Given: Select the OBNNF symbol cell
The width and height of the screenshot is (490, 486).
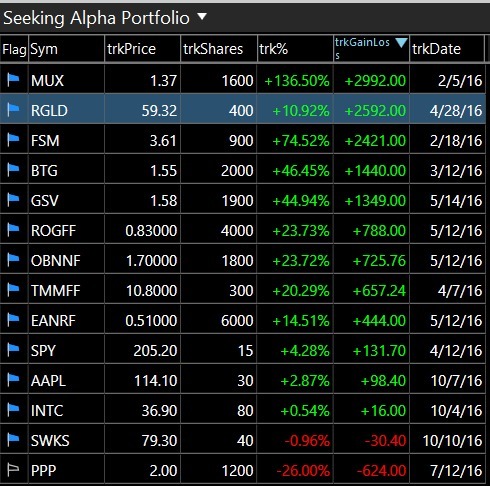Looking at the screenshot, I should pyautogui.click(x=66, y=260).
